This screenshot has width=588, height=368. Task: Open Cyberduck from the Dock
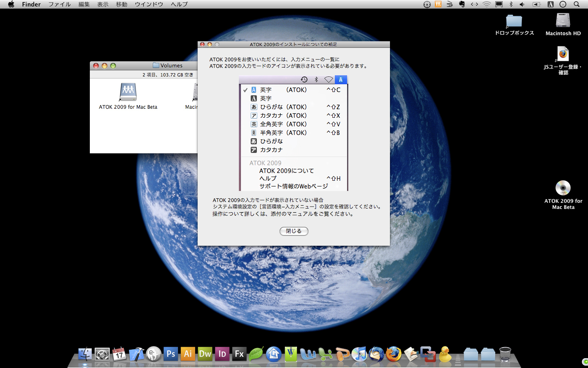pyautogui.click(x=445, y=354)
